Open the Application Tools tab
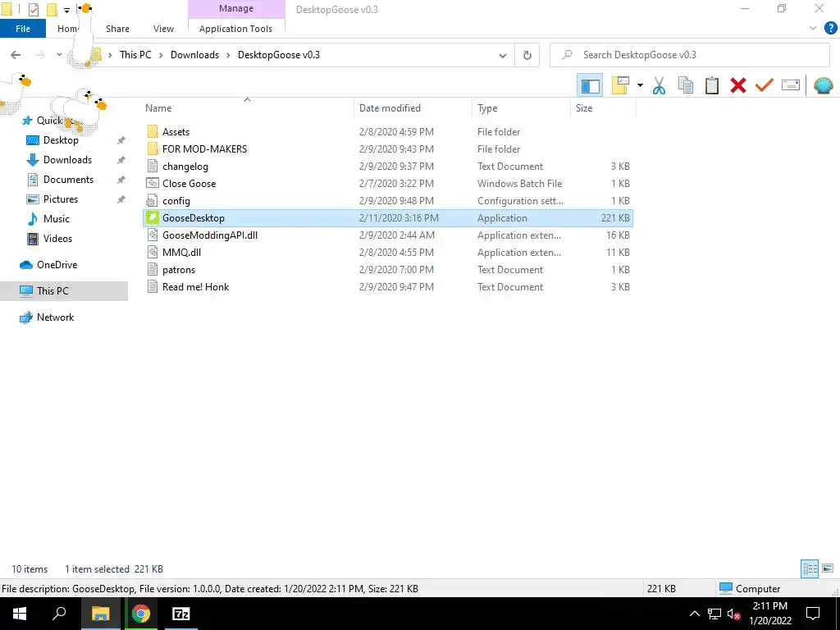840x630 pixels. [235, 29]
